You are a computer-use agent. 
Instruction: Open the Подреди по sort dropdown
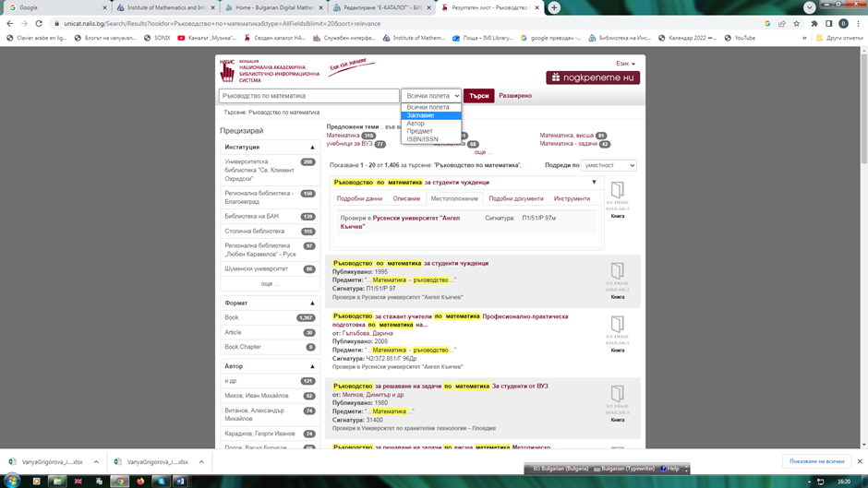[x=609, y=165]
